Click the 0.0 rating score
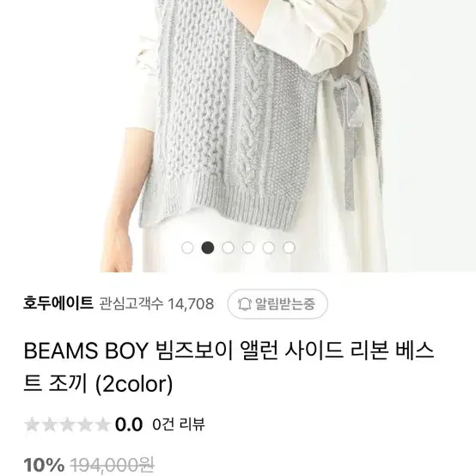 click(129, 424)
